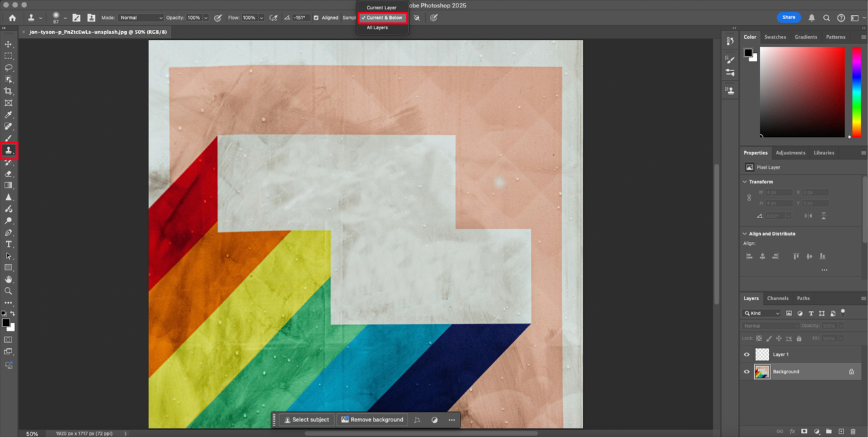Viewport: 868px width, 437px height.
Task: Open the Kind filter dropdown
Action: (x=762, y=313)
